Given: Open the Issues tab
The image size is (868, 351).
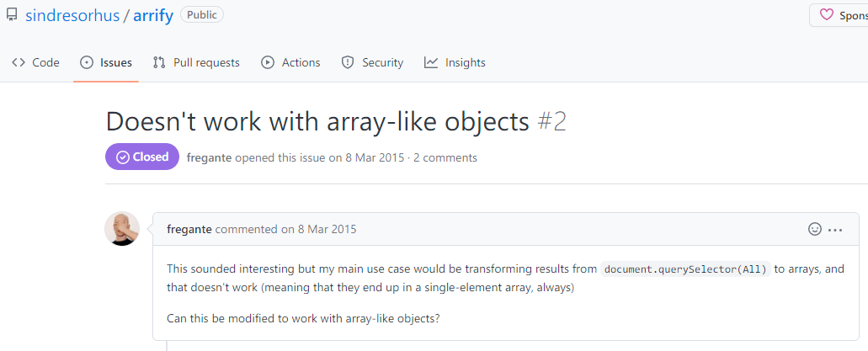Looking at the screenshot, I should pos(106,62).
